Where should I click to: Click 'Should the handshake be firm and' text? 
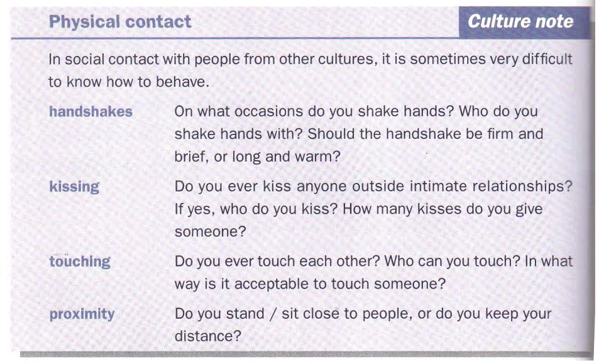[x=425, y=134]
